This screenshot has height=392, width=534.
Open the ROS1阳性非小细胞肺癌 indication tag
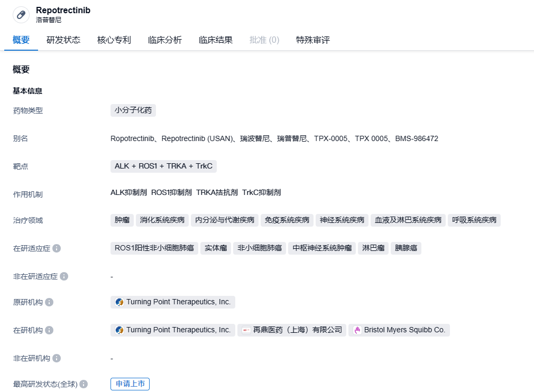point(154,248)
